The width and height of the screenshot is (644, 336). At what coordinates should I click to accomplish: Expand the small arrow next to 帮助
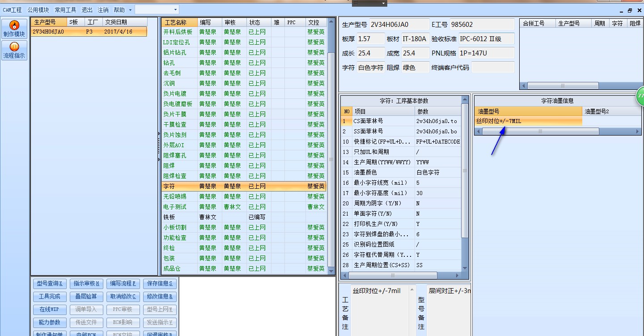tap(130, 10)
